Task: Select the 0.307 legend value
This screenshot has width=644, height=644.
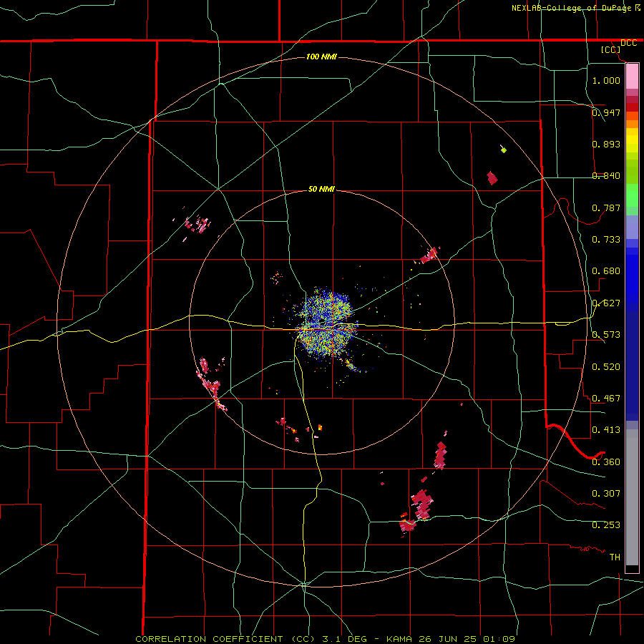Action: tap(606, 493)
